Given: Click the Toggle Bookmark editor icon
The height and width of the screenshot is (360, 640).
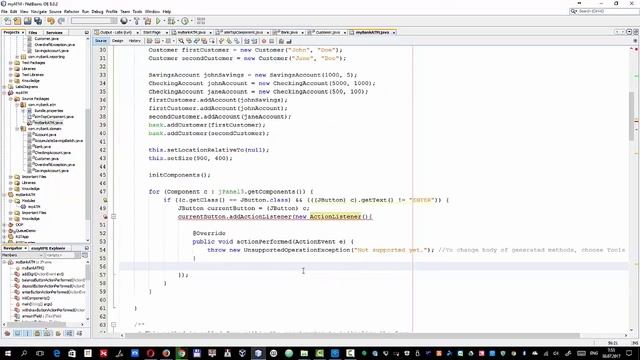Looking at the screenshot, I should (237, 41).
